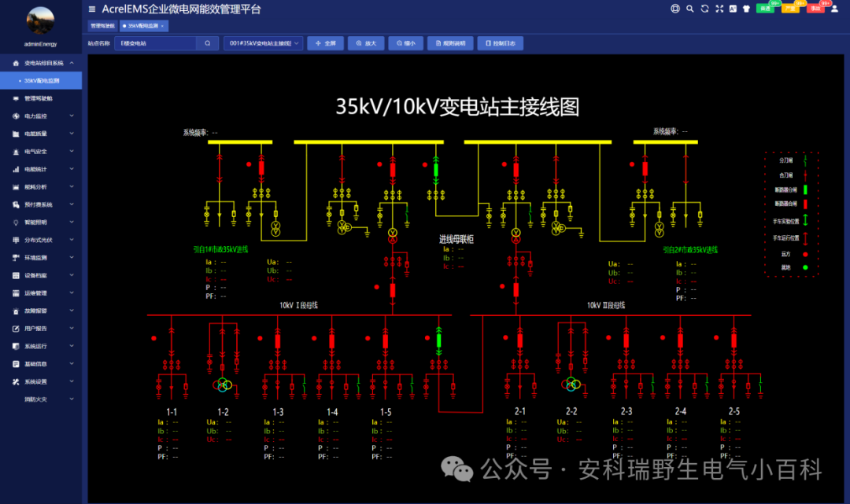Close the 35kV配电监测 tab

pos(163,26)
